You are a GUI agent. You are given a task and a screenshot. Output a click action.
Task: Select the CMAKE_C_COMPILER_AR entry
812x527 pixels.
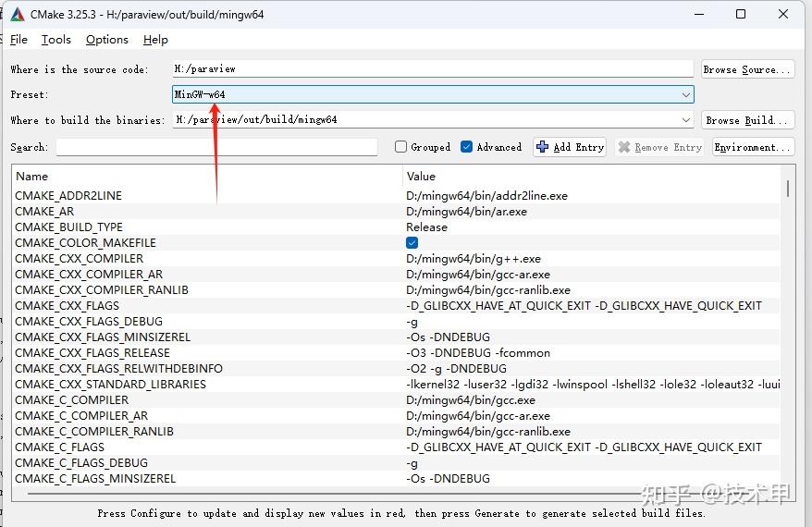81,416
